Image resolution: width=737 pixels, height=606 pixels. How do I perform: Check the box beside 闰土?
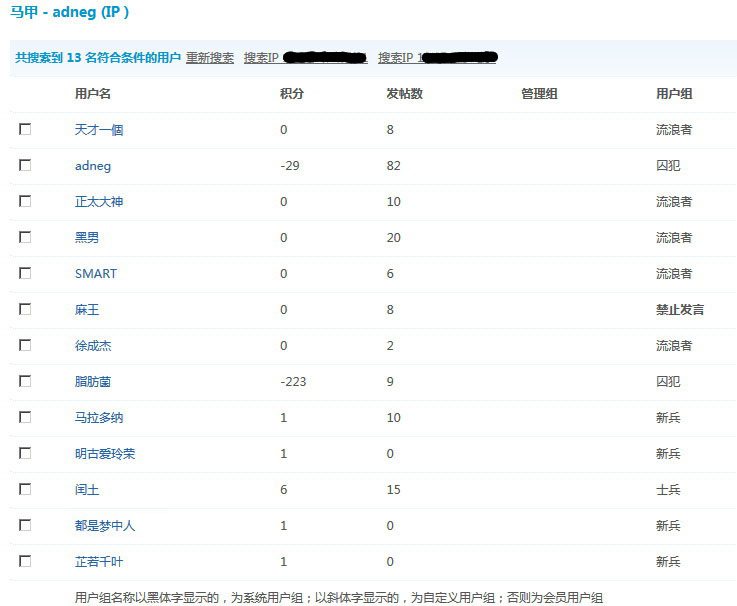tap(25, 489)
